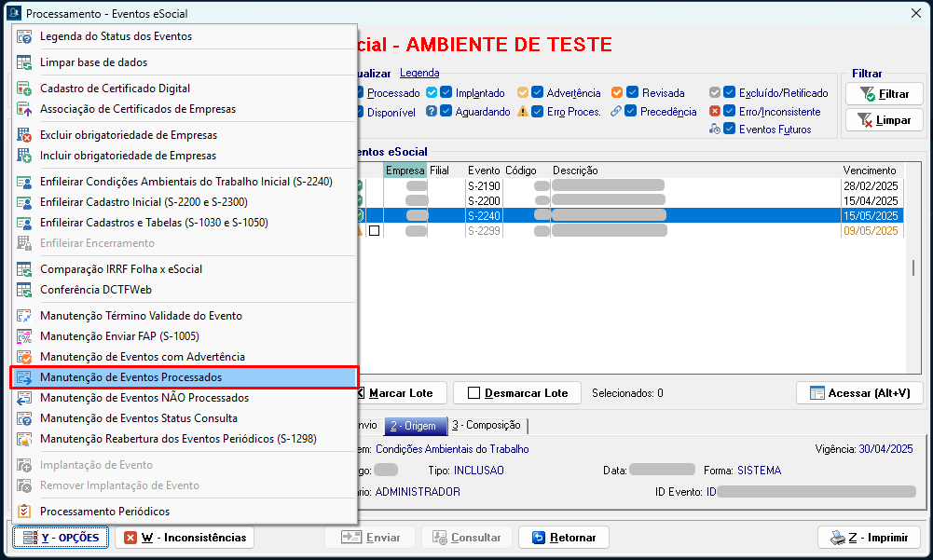The height and width of the screenshot is (560, 933).
Task: Open the Y - OPÇÕES dropdown button
Action: 62,538
